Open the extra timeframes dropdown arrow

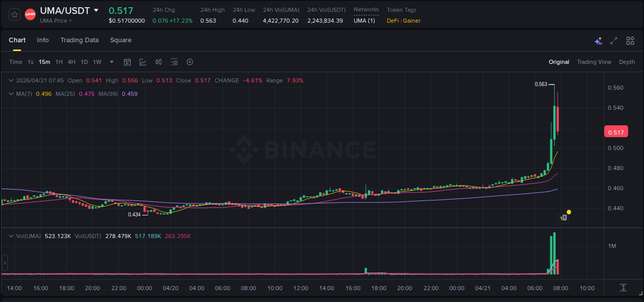pos(111,62)
